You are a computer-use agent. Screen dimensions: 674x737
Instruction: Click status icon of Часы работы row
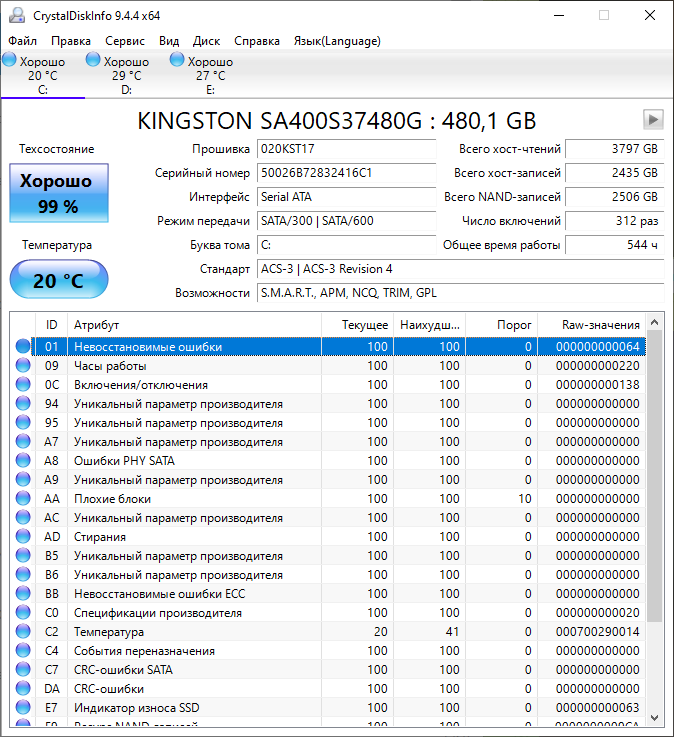23,365
